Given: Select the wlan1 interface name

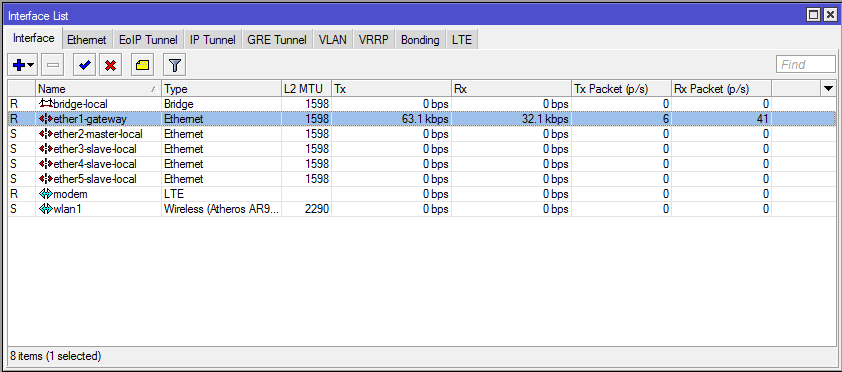Looking at the screenshot, I should (x=68, y=209).
